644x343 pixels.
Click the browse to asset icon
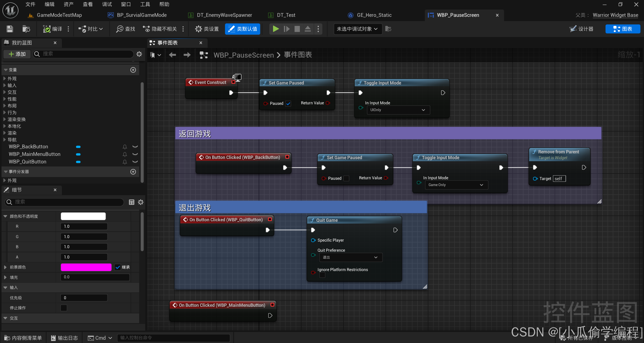[x=26, y=29]
